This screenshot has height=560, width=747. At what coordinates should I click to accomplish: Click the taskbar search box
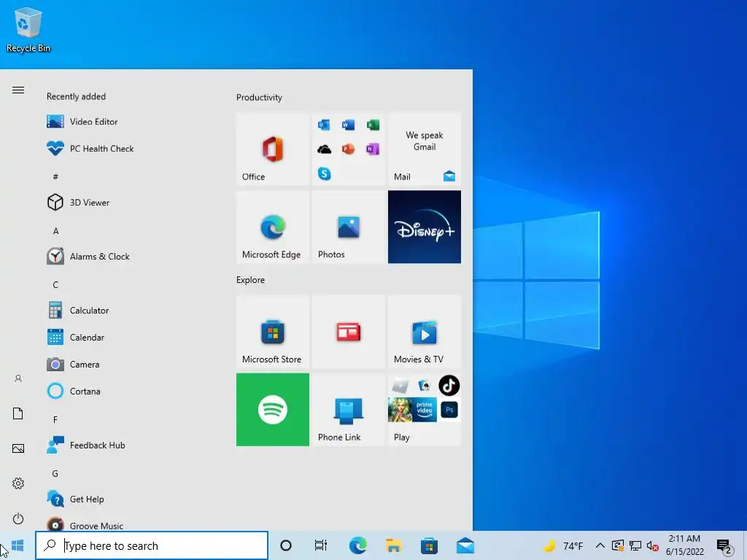click(152, 545)
